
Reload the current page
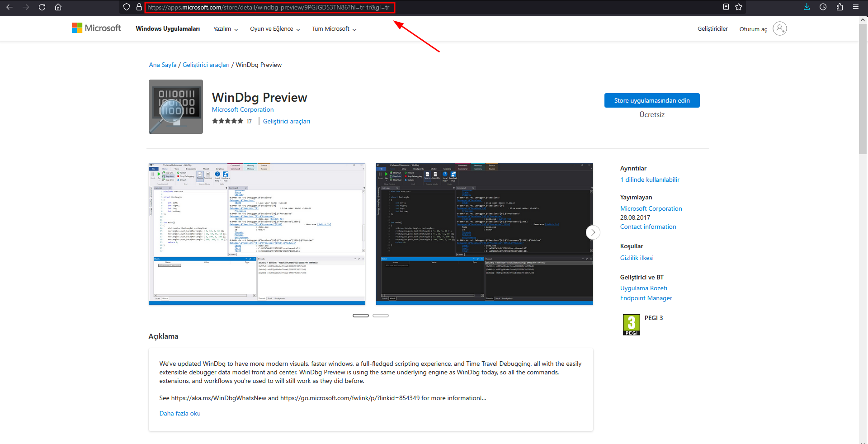(x=42, y=7)
